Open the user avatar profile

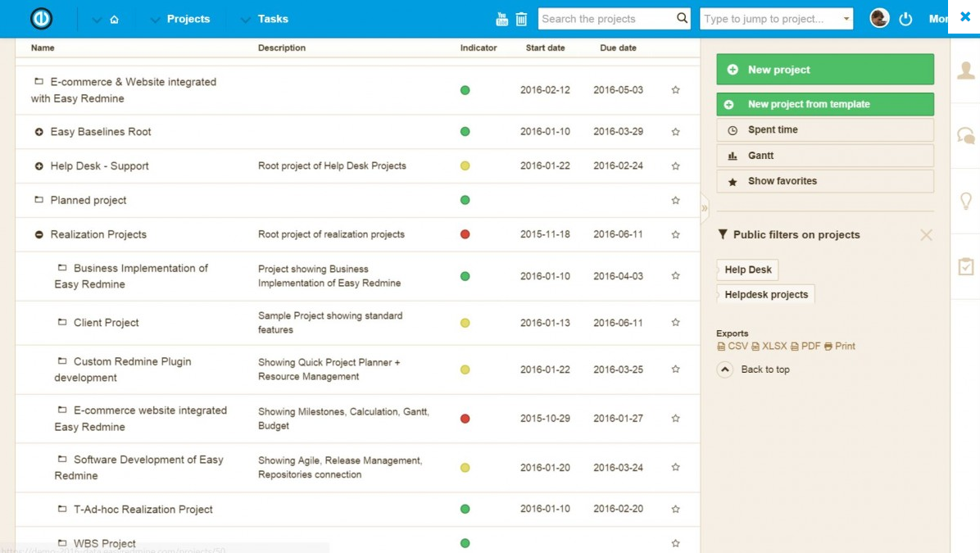click(x=879, y=18)
